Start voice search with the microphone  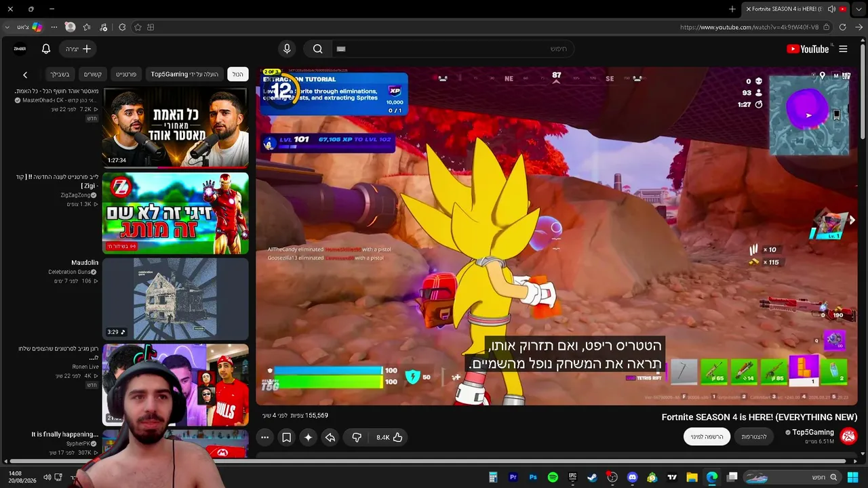tap(287, 49)
